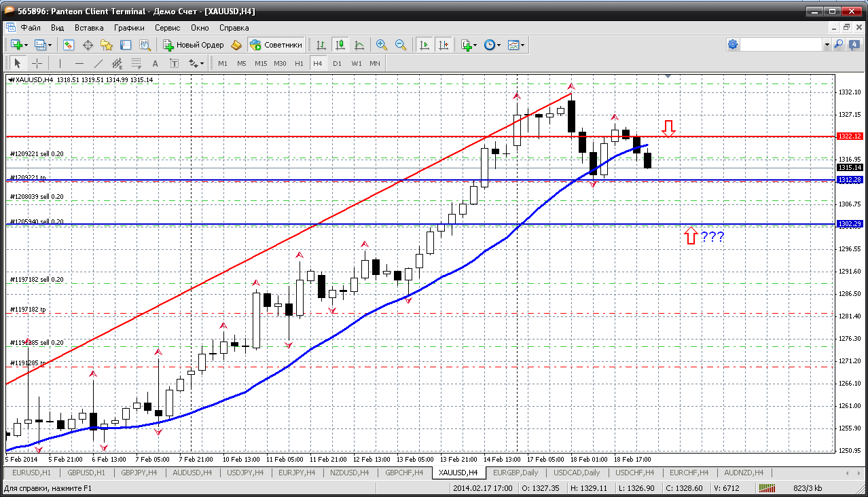Zoom in on the chart
Image resolution: width=868 pixels, height=497 pixels.
[x=382, y=45]
